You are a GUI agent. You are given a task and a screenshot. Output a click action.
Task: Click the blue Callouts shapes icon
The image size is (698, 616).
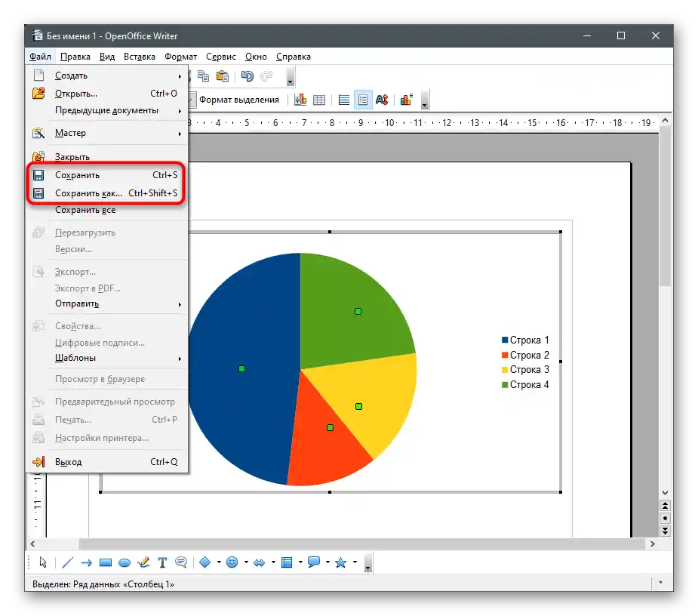click(x=314, y=562)
